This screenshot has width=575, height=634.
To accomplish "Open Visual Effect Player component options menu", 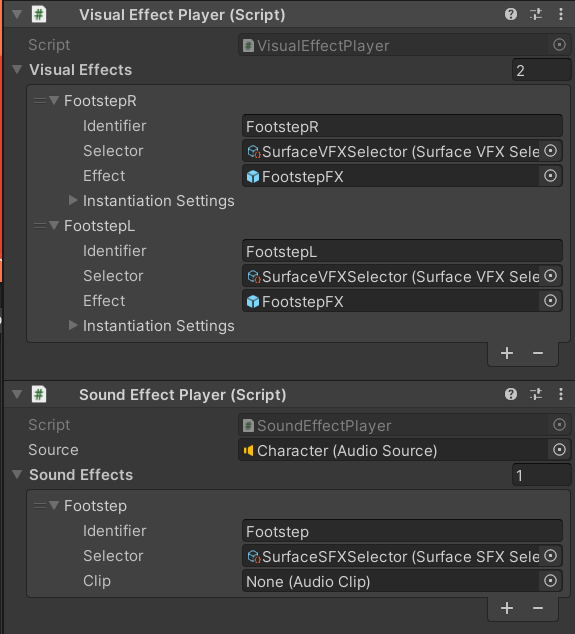I will (560, 15).
